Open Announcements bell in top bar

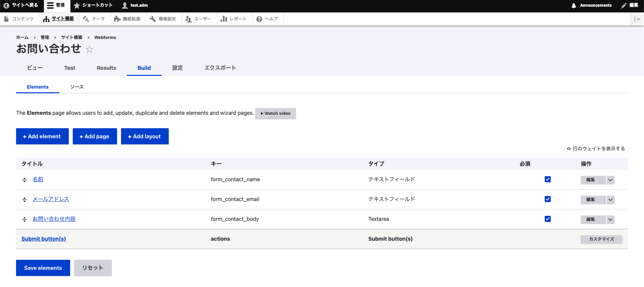pyautogui.click(x=574, y=5)
